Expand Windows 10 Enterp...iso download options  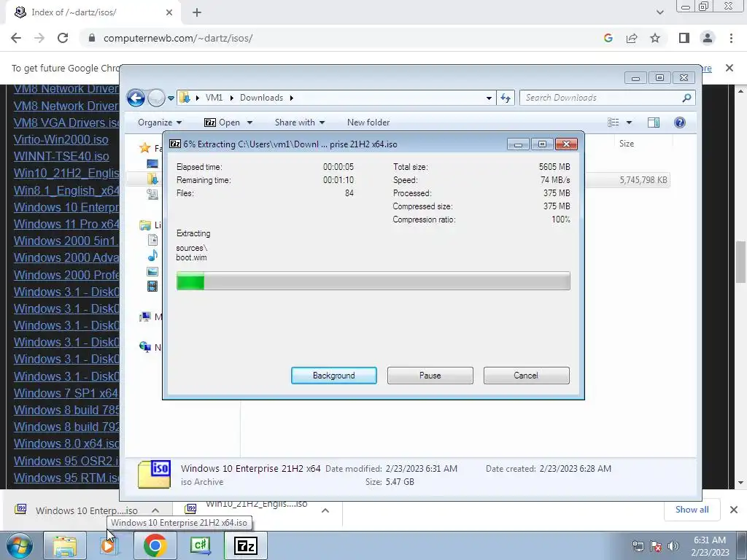tap(155, 510)
